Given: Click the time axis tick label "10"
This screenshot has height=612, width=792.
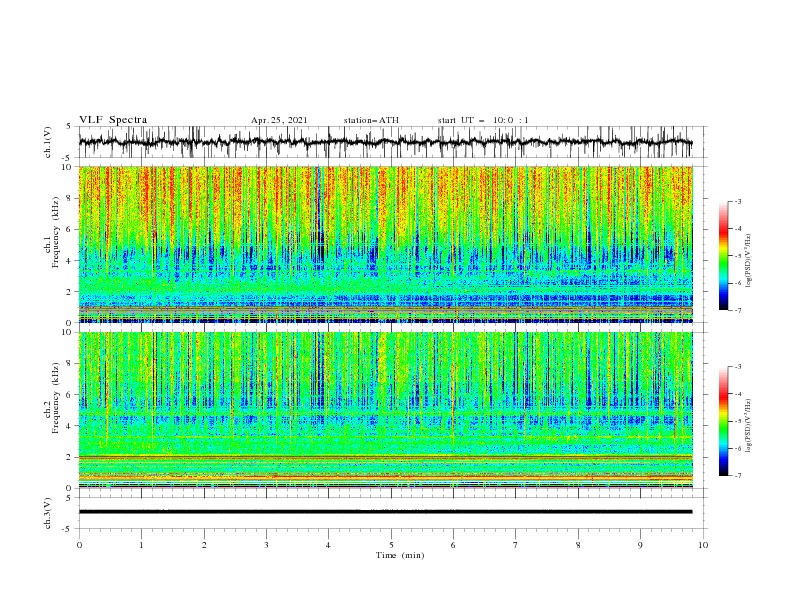Looking at the screenshot, I should point(703,545).
